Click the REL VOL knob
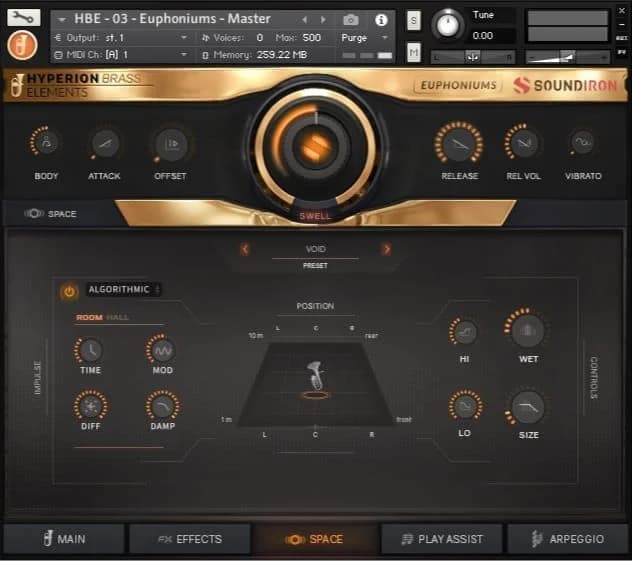The image size is (632, 561). 521,143
